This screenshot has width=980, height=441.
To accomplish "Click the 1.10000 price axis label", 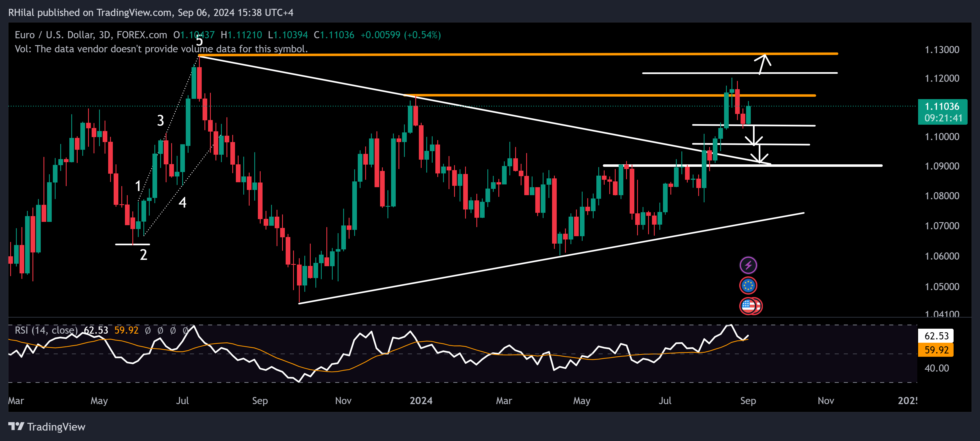I will coord(942,137).
